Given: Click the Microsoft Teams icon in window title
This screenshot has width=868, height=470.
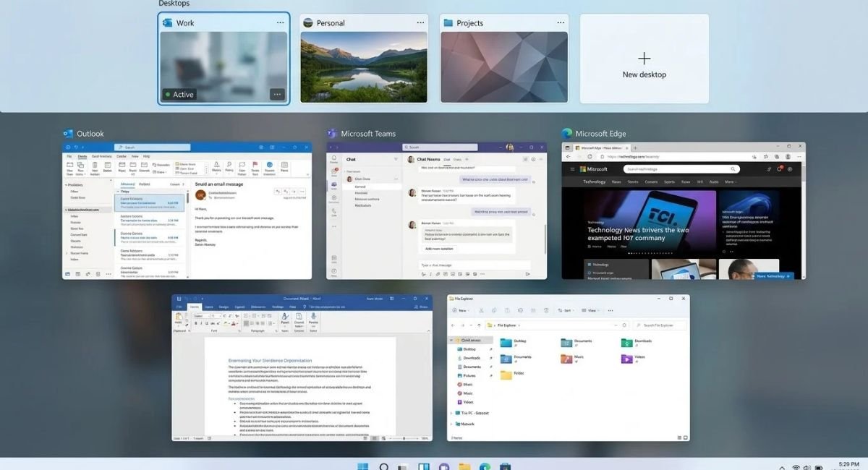Looking at the screenshot, I should tap(331, 133).
